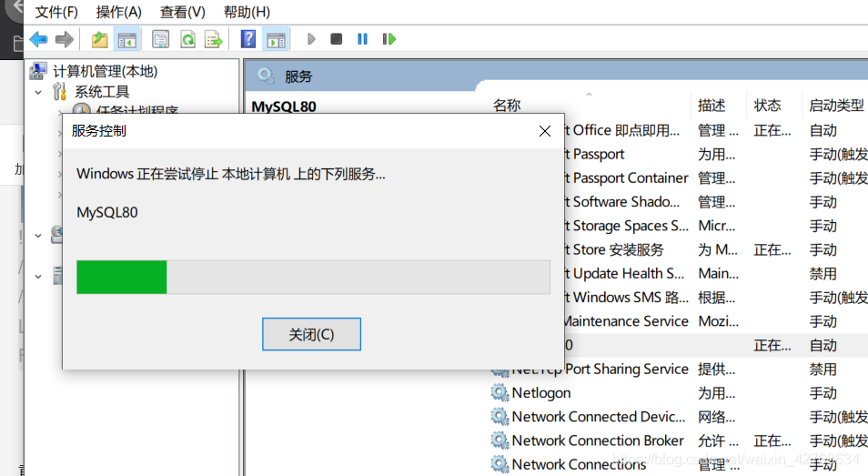
Task: Click the Back arrow toolbar icon
Action: click(38, 39)
